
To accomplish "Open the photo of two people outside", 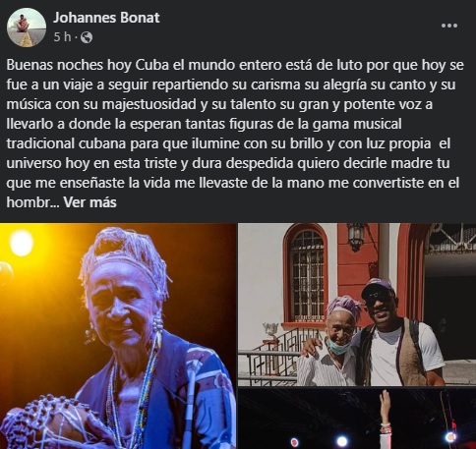I will pos(357,305).
